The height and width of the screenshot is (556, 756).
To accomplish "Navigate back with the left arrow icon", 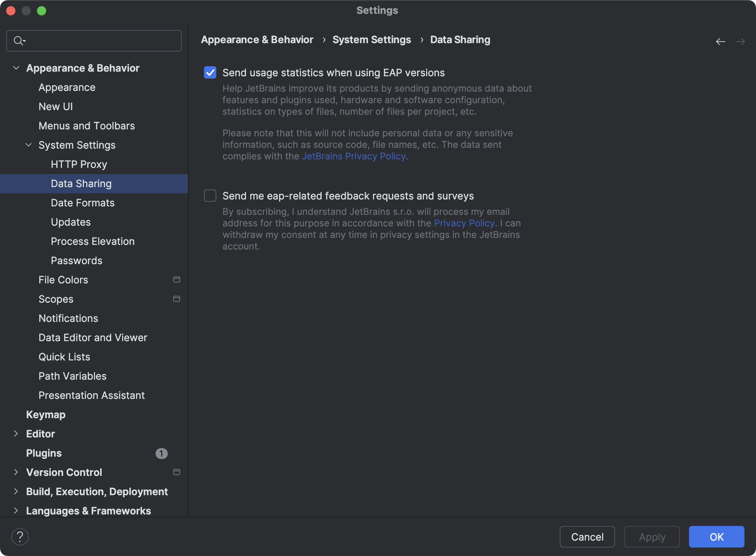I will pyautogui.click(x=720, y=41).
